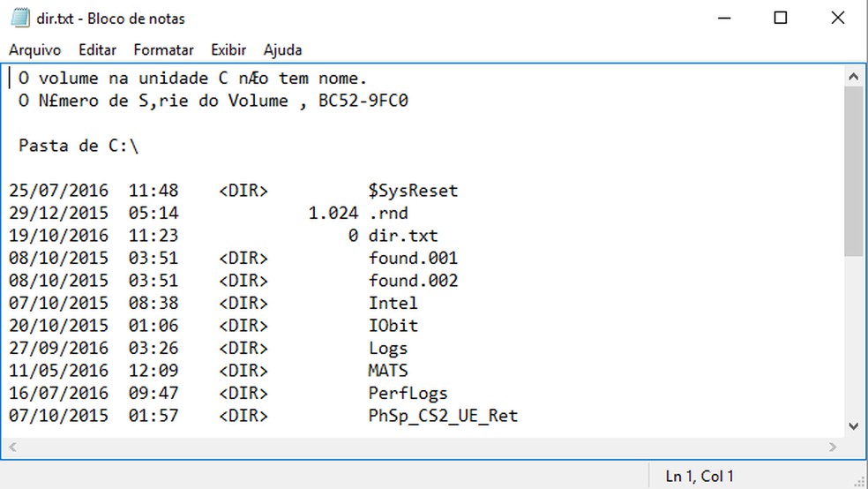This screenshot has height=489, width=868.
Task: Open the Ajuda menu
Action: click(282, 50)
